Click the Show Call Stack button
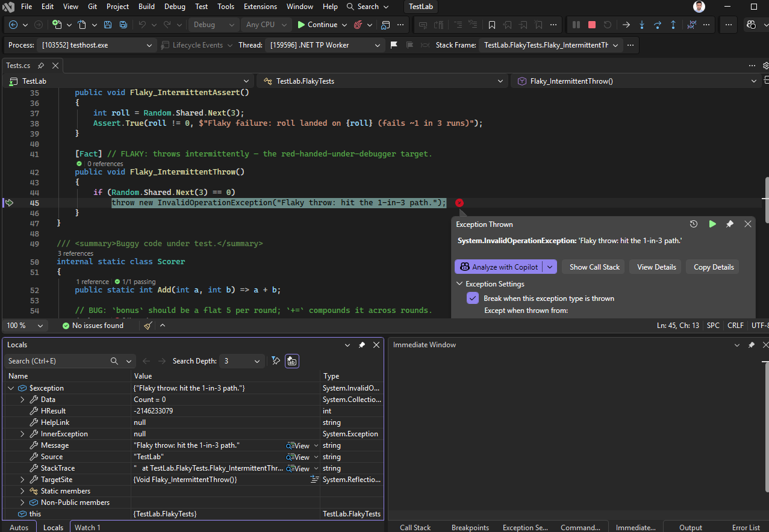The height and width of the screenshot is (532, 769). point(594,267)
